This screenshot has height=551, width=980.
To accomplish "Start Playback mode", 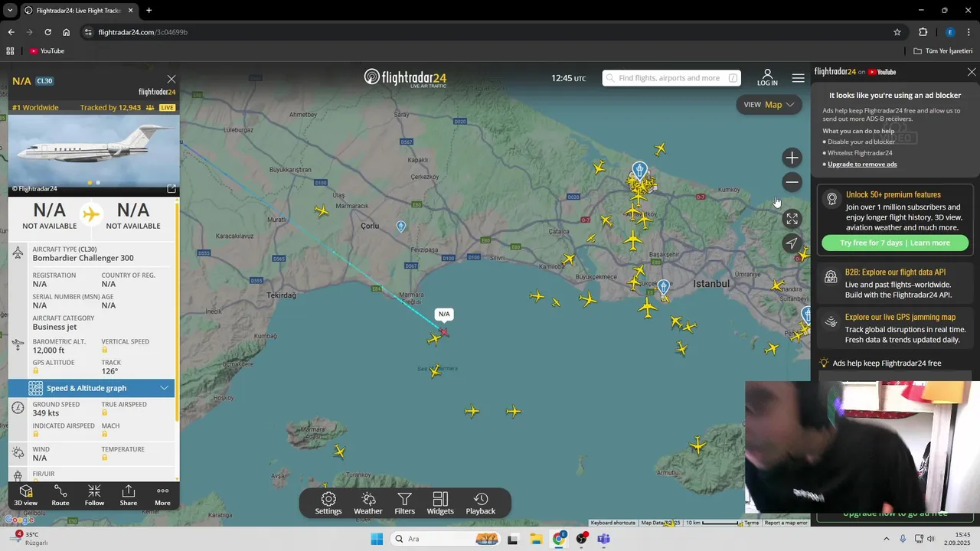I will pyautogui.click(x=481, y=504).
